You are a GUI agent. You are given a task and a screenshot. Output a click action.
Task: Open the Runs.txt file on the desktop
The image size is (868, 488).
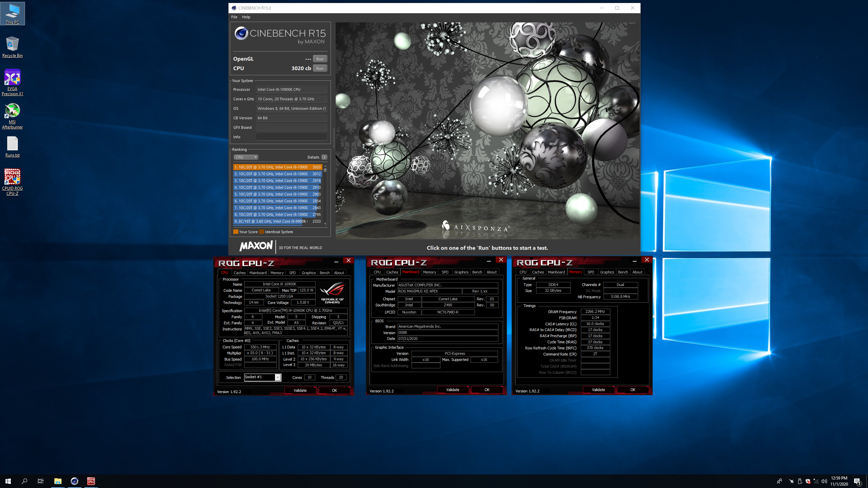[13, 147]
